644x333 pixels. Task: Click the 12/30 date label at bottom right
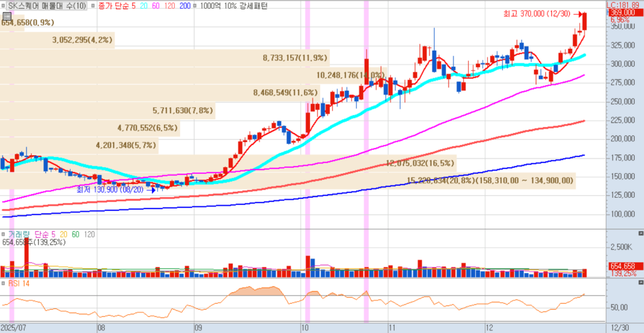619,328
